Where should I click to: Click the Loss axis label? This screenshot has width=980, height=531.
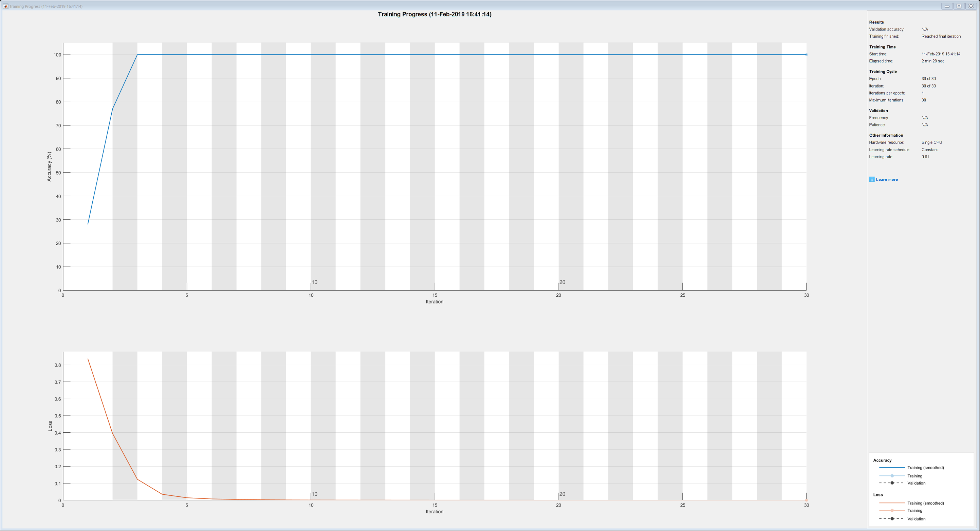50,426
